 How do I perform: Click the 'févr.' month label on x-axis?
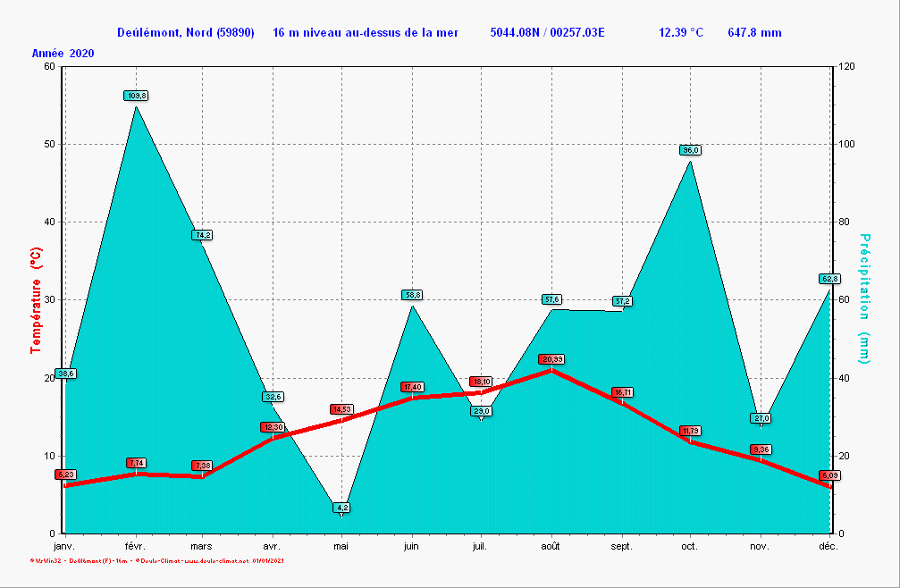pos(135,546)
